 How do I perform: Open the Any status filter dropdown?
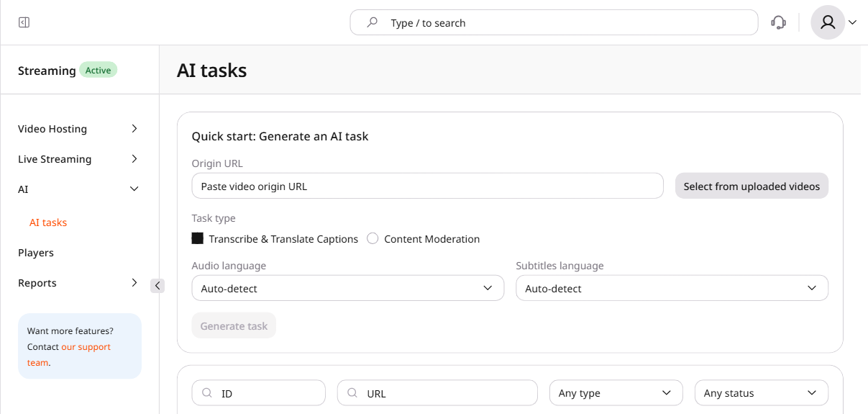click(x=762, y=393)
